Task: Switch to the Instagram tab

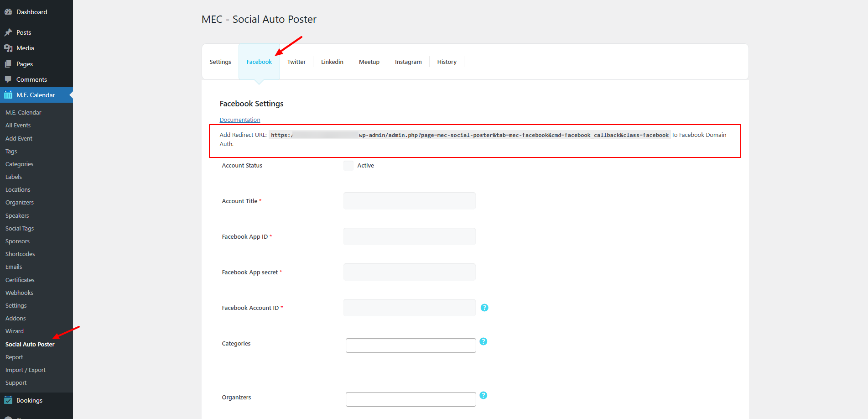Action: pyautogui.click(x=408, y=62)
